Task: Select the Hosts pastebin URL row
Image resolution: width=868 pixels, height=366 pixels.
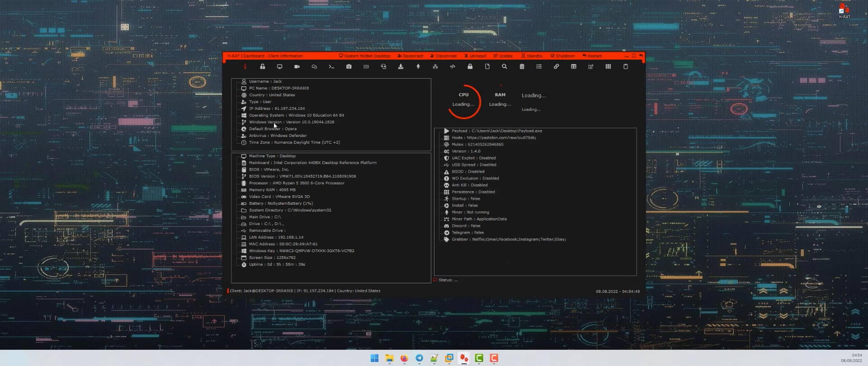Action: click(490, 138)
